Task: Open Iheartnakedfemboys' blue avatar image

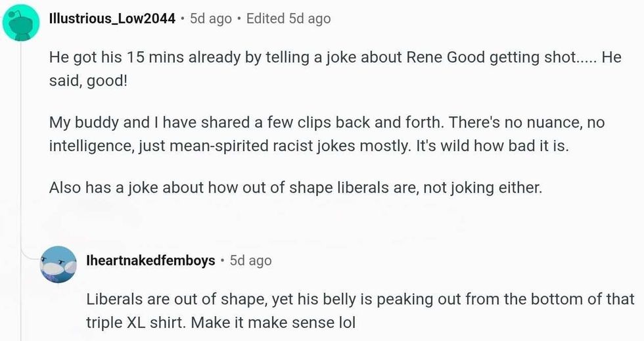Action: pyautogui.click(x=58, y=263)
